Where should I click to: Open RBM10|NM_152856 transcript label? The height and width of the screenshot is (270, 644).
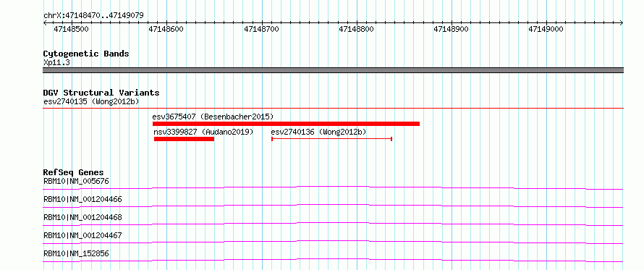[x=76, y=253]
